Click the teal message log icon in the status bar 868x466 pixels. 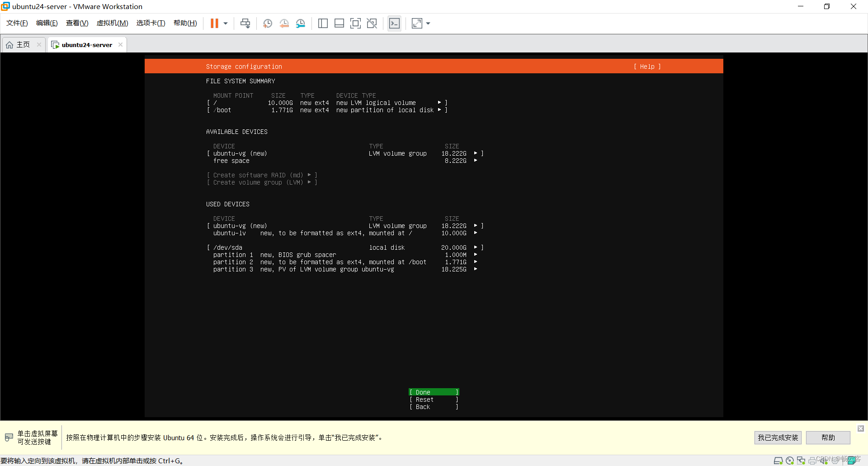point(852,461)
